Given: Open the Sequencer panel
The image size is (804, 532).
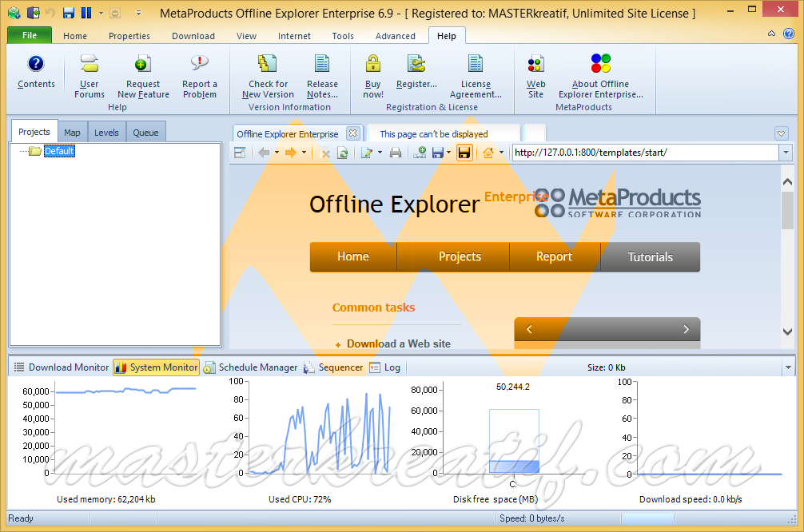Looking at the screenshot, I should point(333,367).
